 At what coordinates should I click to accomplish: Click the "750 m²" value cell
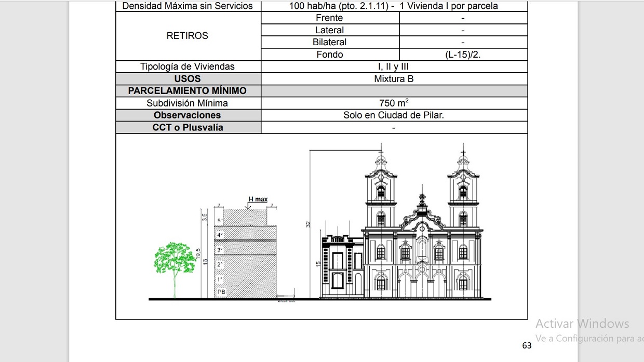pos(394,102)
